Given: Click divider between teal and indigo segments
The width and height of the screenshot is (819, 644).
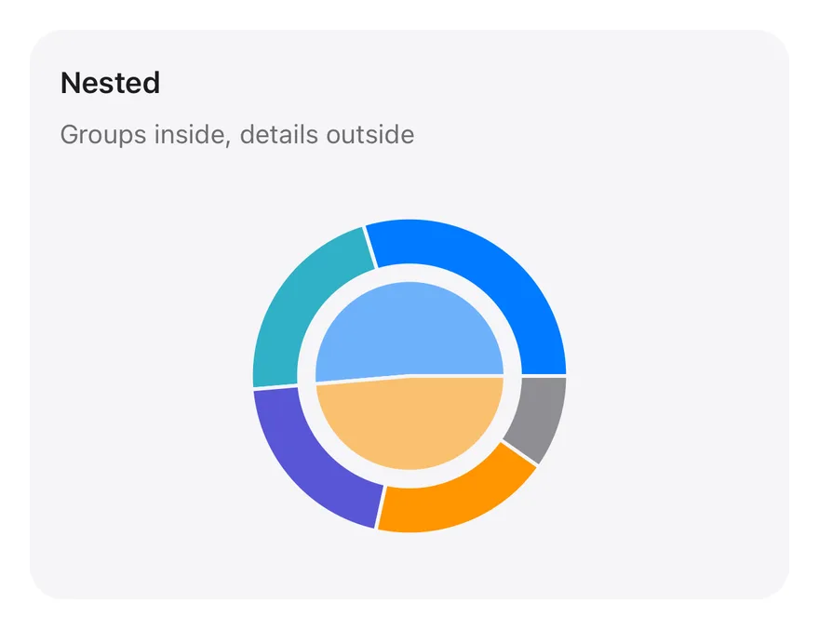Looking at the screenshot, I should (x=275, y=387).
